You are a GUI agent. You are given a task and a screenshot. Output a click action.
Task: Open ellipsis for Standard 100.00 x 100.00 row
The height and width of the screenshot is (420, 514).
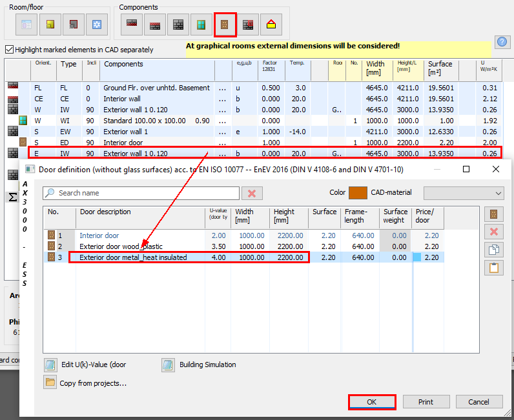(222, 121)
